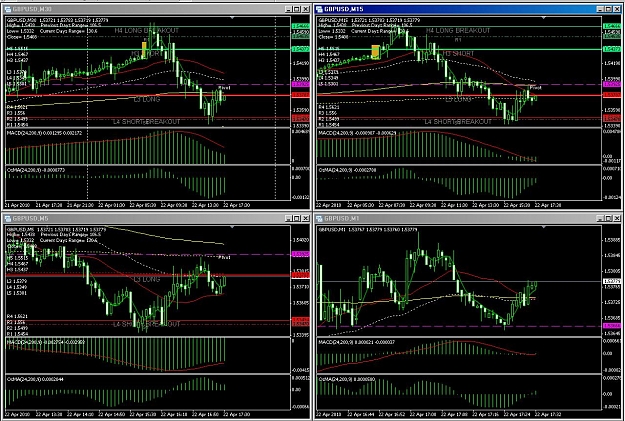Select the orange rectangle object on M30 chart
This screenshot has width=625, height=421.
[x=144, y=49]
